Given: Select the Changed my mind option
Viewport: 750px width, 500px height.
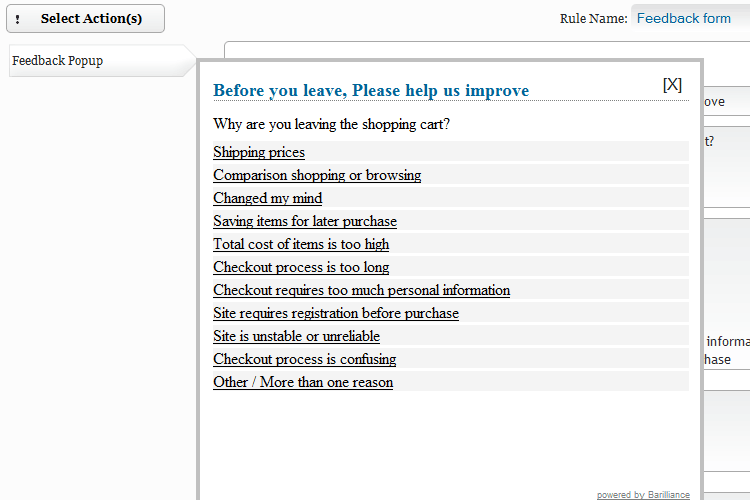Looking at the screenshot, I should [x=267, y=198].
